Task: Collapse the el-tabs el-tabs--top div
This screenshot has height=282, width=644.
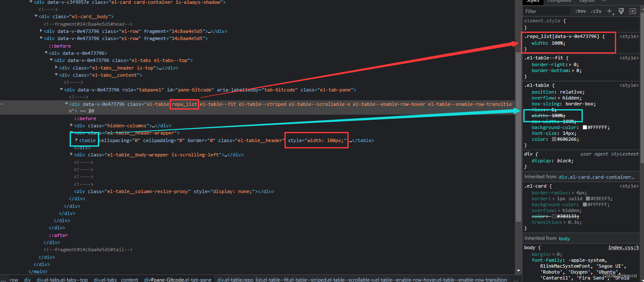Action: tap(51, 60)
